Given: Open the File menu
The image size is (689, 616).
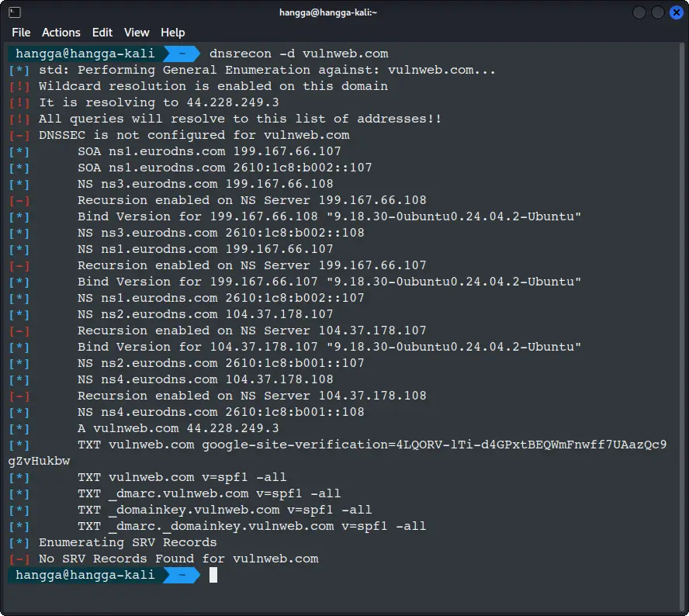Looking at the screenshot, I should [x=21, y=33].
